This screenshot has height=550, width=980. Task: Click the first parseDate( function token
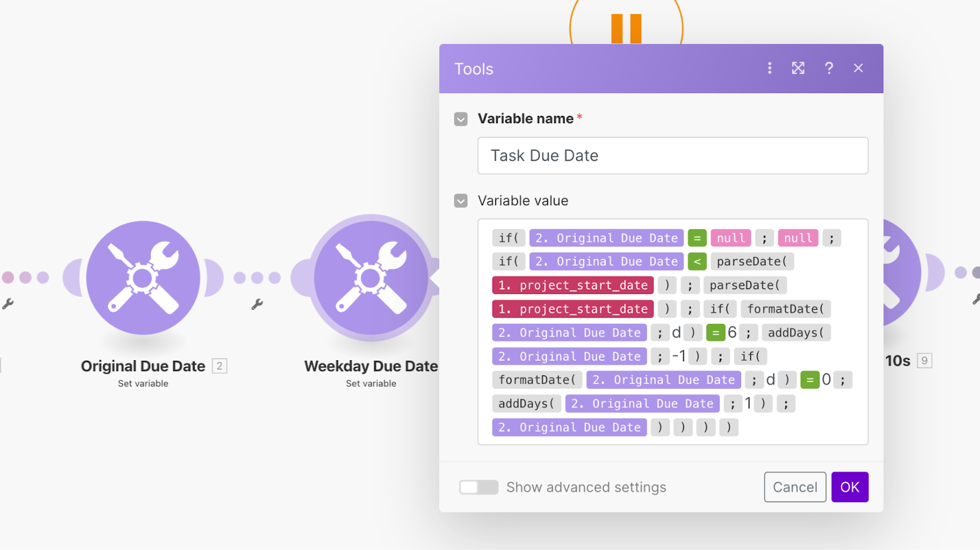pyautogui.click(x=752, y=262)
